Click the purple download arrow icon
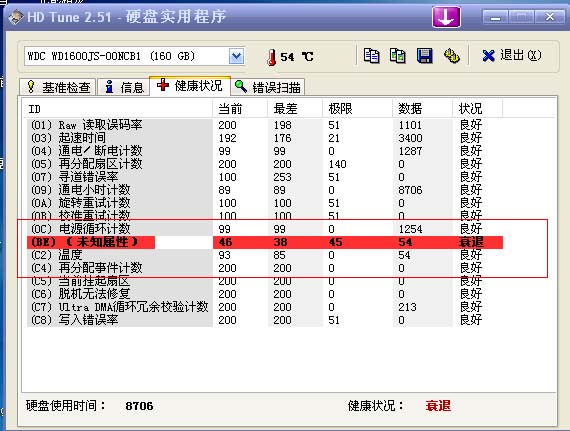Image resolution: width=570 pixels, height=431 pixels. tap(446, 17)
